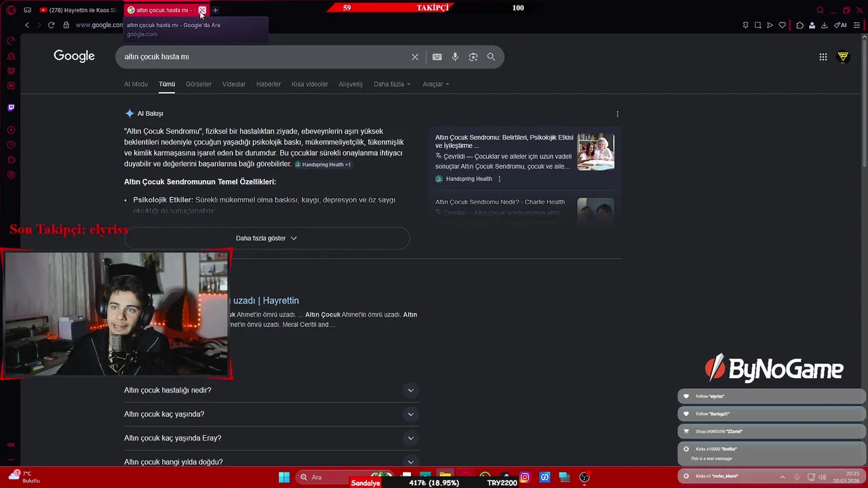
Task: Open the Google apps grid
Action: (823, 57)
